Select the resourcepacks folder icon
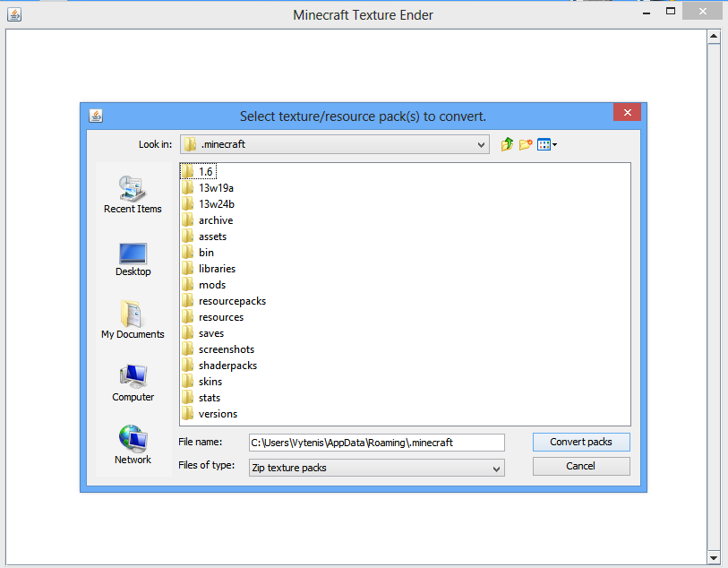Image resolution: width=728 pixels, height=568 pixels. 187,301
